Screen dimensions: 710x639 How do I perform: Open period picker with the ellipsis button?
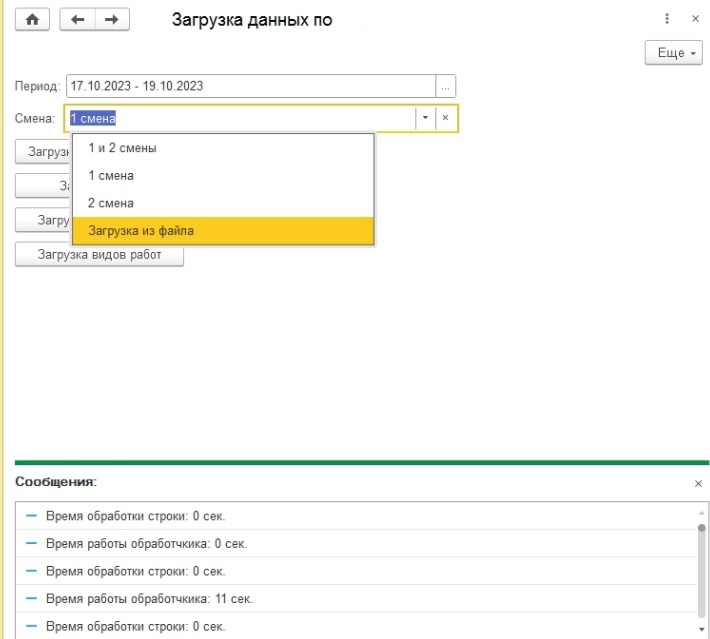coord(447,86)
